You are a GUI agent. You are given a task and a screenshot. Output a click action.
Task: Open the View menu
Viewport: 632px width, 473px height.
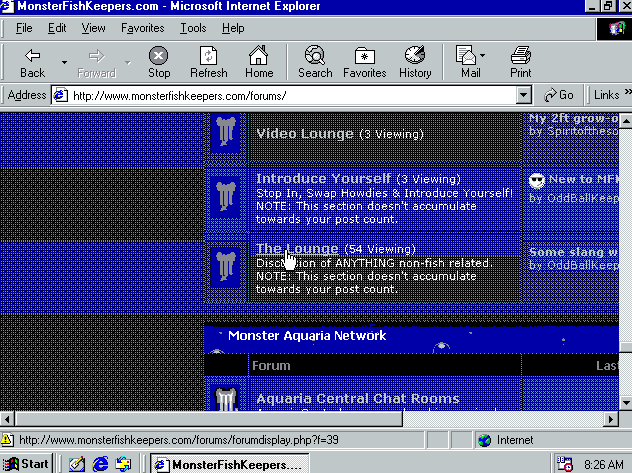click(x=93, y=28)
